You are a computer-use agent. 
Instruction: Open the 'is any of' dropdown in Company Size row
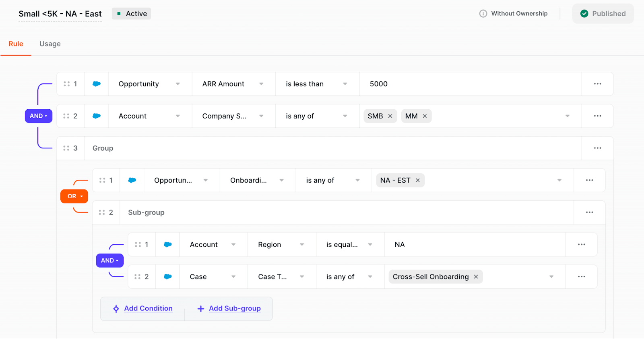click(317, 116)
